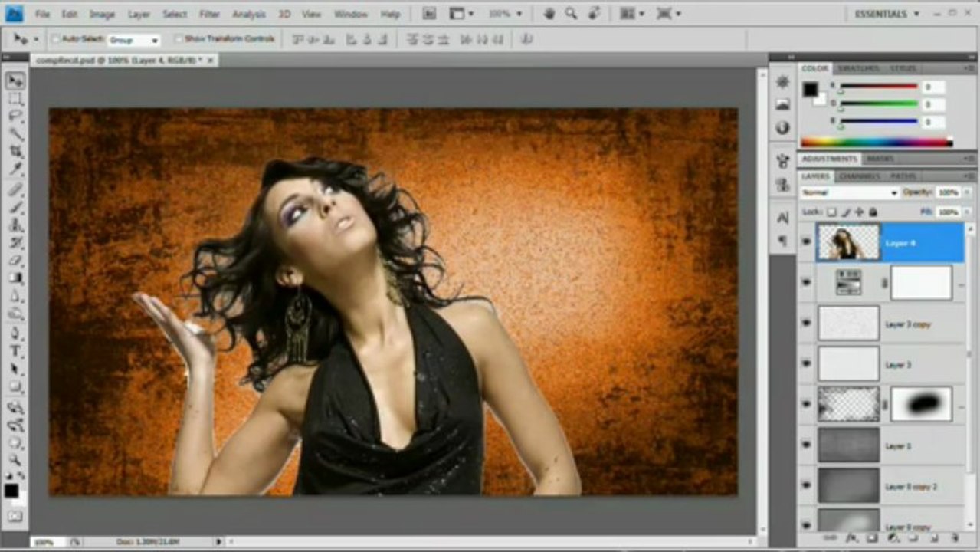Open the File menu

pyautogui.click(x=42, y=14)
